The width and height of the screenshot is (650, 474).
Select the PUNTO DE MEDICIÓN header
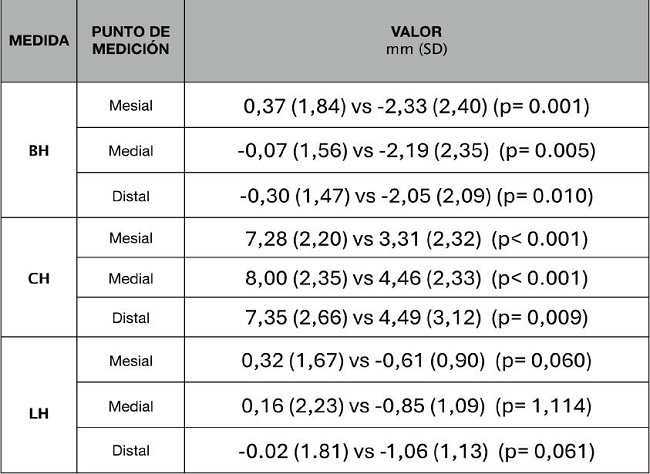pyautogui.click(x=130, y=41)
